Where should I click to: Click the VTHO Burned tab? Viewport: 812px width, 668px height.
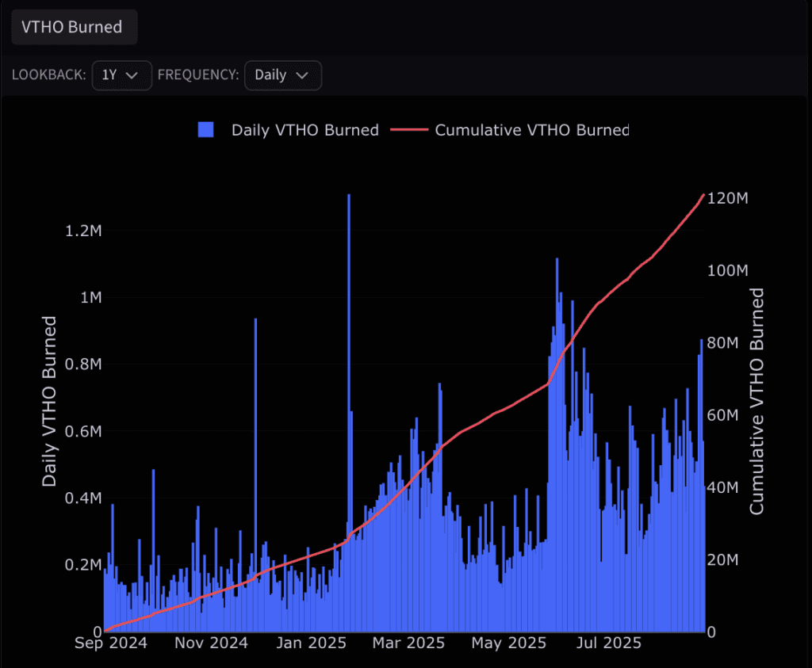point(73,27)
